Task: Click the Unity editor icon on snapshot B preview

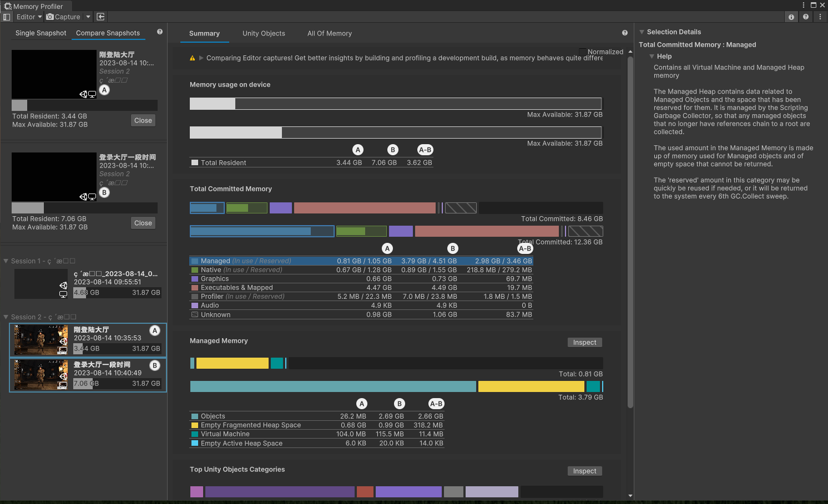Action: click(x=83, y=197)
